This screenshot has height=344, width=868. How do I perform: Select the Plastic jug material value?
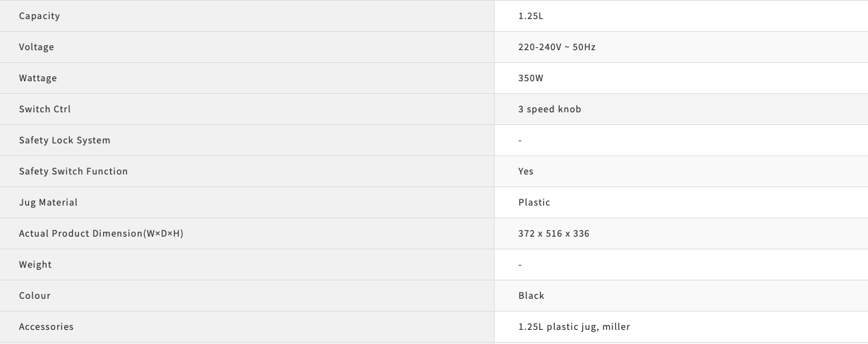coord(534,203)
